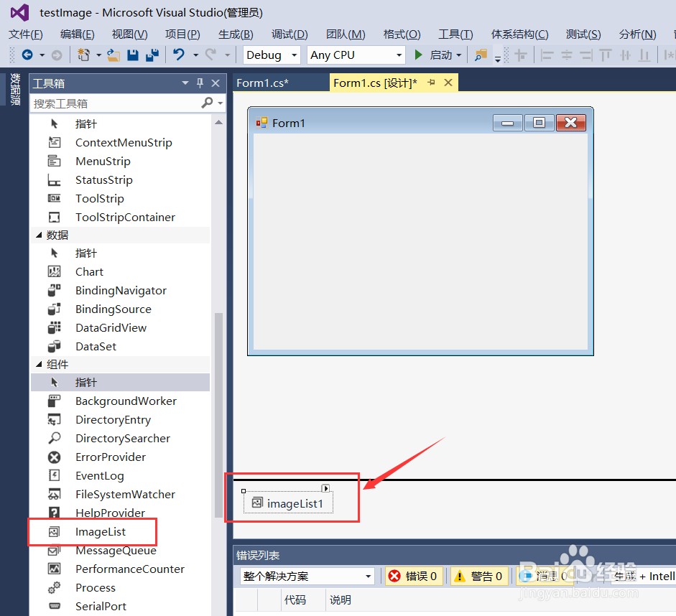Select BindingNavigator in the toolbox
This screenshot has width=676, height=616.
click(120, 290)
